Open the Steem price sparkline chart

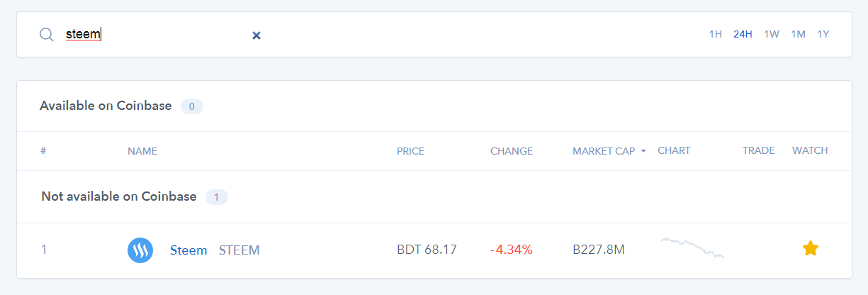point(692,247)
